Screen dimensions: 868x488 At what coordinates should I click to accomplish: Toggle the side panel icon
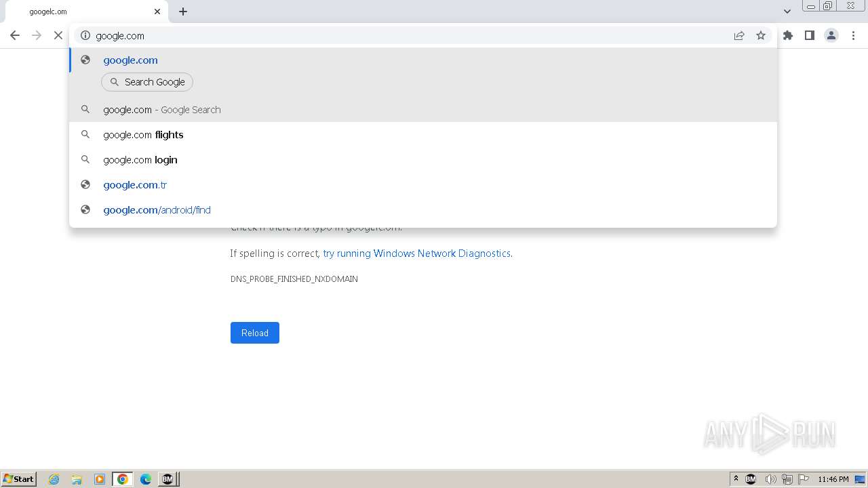[810, 35]
